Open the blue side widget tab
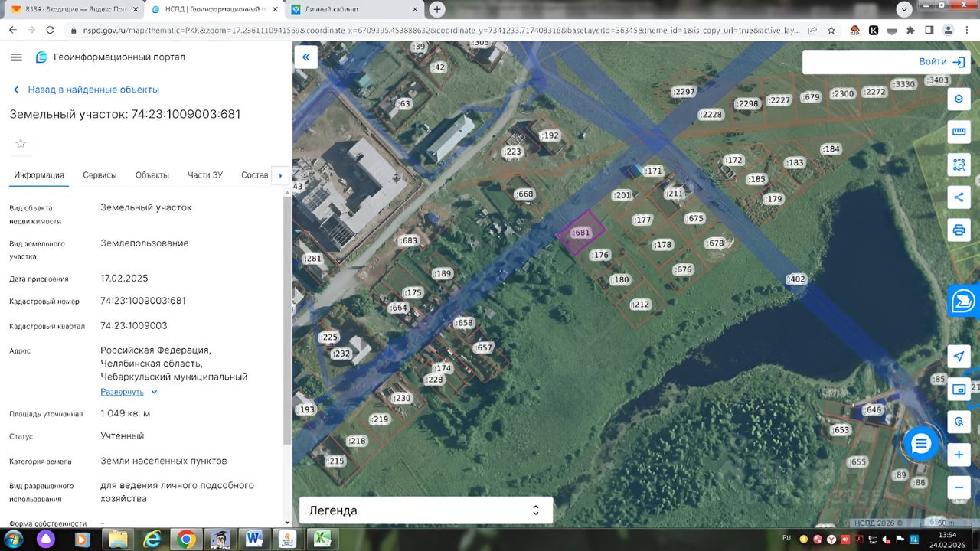Screen dimensions: 980x551 (963, 302)
